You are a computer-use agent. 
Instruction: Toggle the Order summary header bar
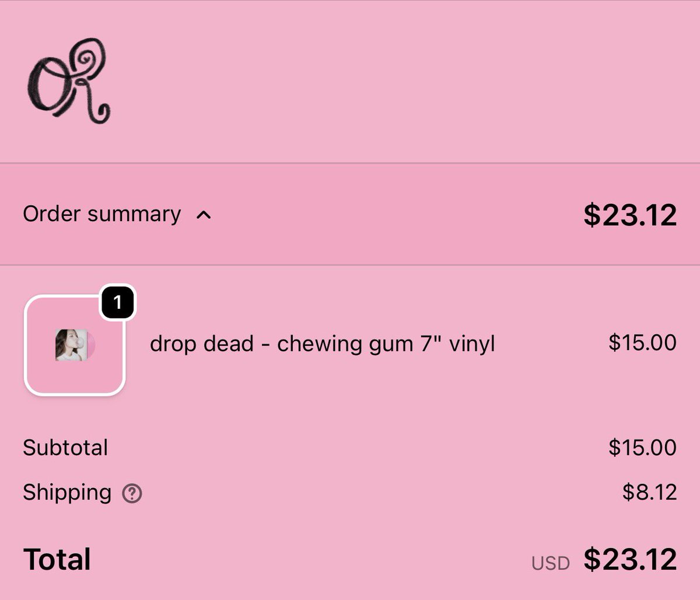point(350,214)
